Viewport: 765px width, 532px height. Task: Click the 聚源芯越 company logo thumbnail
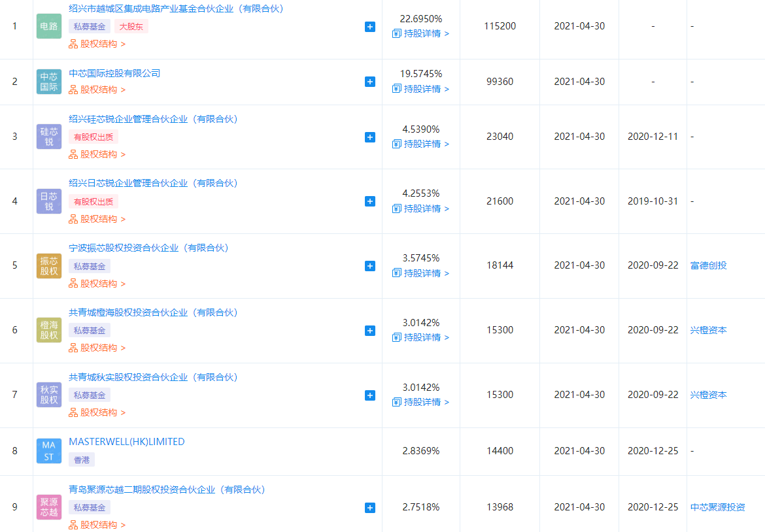tap(49, 507)
